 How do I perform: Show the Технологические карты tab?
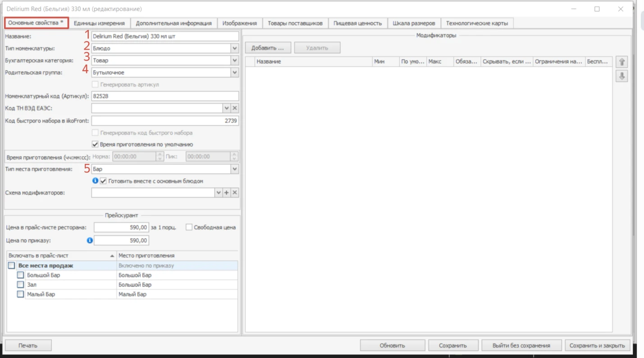pos(477,23)
